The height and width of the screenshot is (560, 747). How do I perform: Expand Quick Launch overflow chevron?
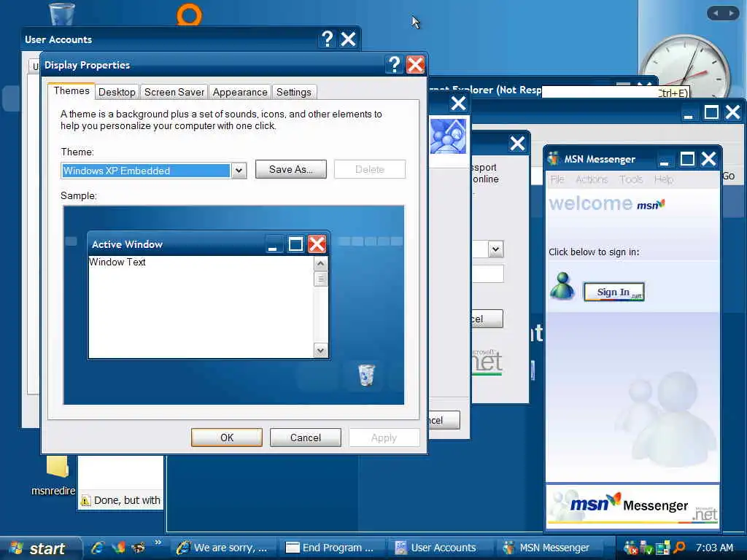click(158, 542)
